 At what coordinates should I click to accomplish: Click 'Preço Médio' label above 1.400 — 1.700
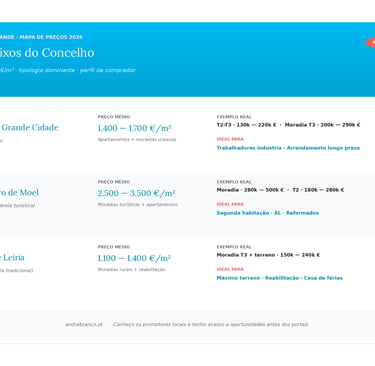[x=114, y=117]
